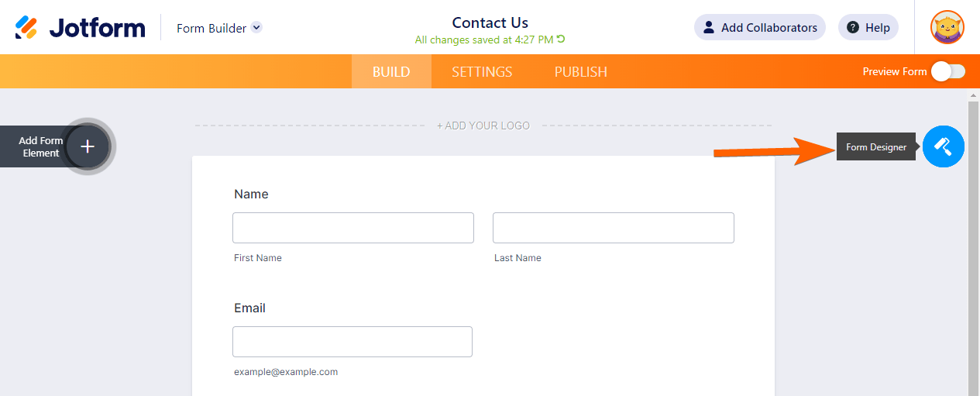This screenshot has height=396, width=980.
Task: Open the user avatar profile menu
Action: click(x=947, y=28)
